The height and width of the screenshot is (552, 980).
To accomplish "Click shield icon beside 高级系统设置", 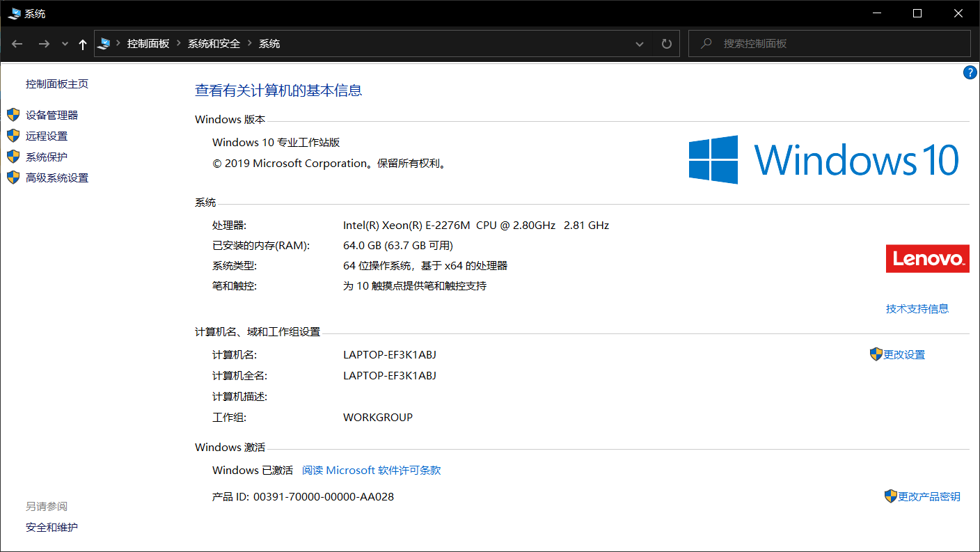I will pyautogui.click(x=13, y=178).
